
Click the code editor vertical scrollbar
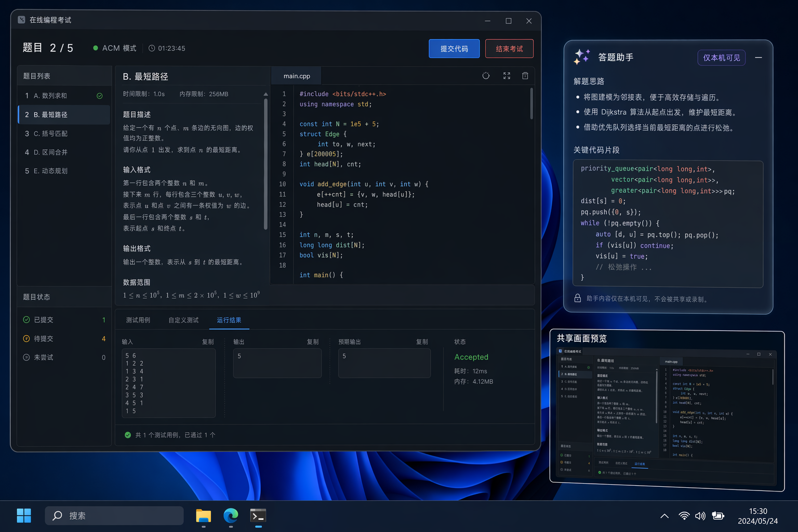click(531, 104)
